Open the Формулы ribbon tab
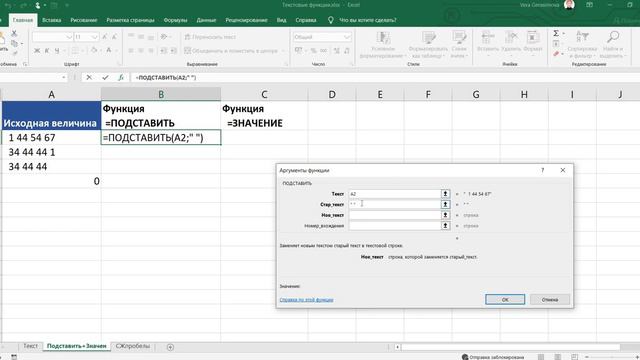The height and width of the screenshot is (360, 640). [x=175, y=20]
